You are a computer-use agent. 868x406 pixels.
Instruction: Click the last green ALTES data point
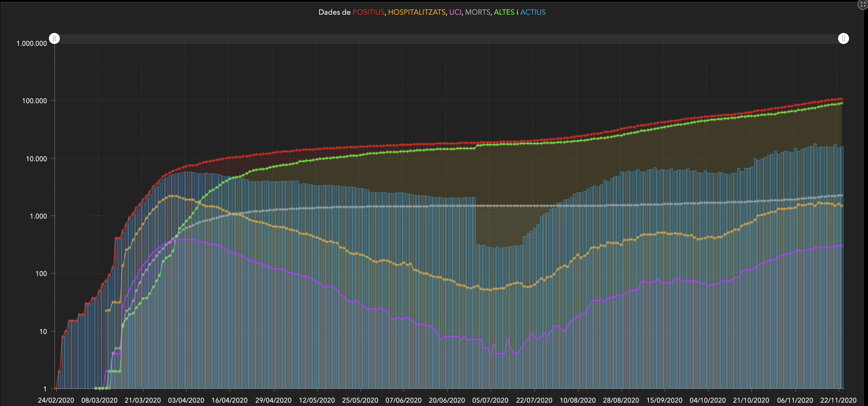point(841,103)
